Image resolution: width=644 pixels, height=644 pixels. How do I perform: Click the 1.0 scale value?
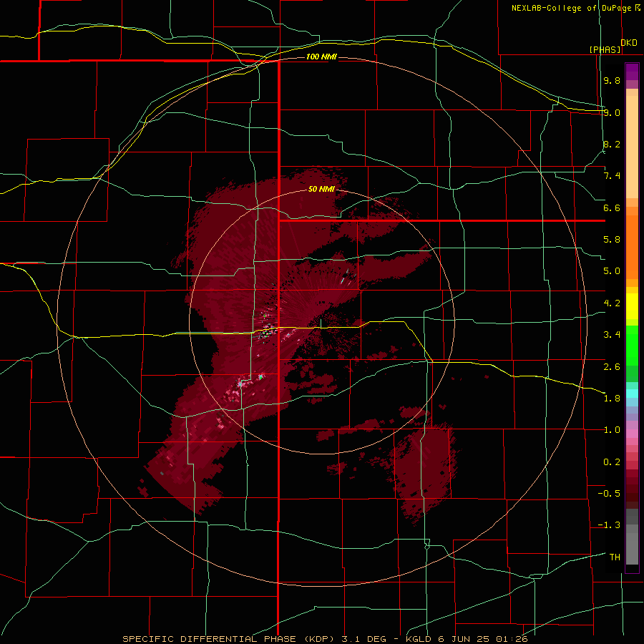coord(612,430)
